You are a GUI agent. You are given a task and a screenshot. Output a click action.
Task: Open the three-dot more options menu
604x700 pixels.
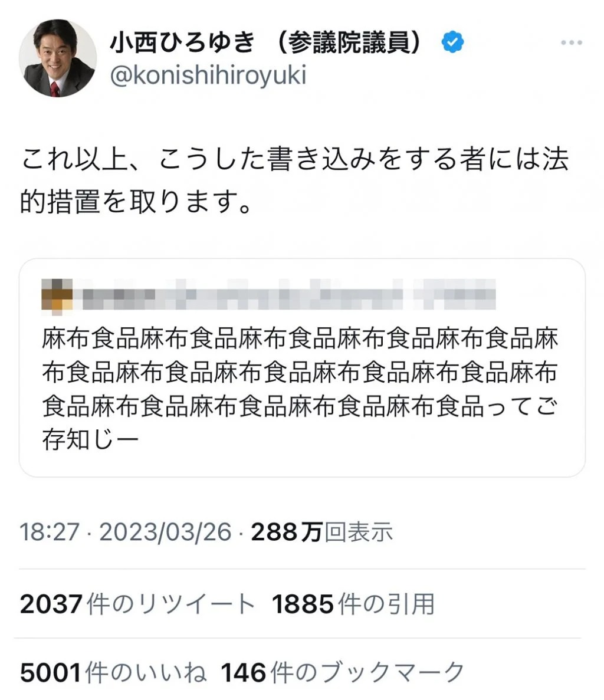click(x=572, y=42)
